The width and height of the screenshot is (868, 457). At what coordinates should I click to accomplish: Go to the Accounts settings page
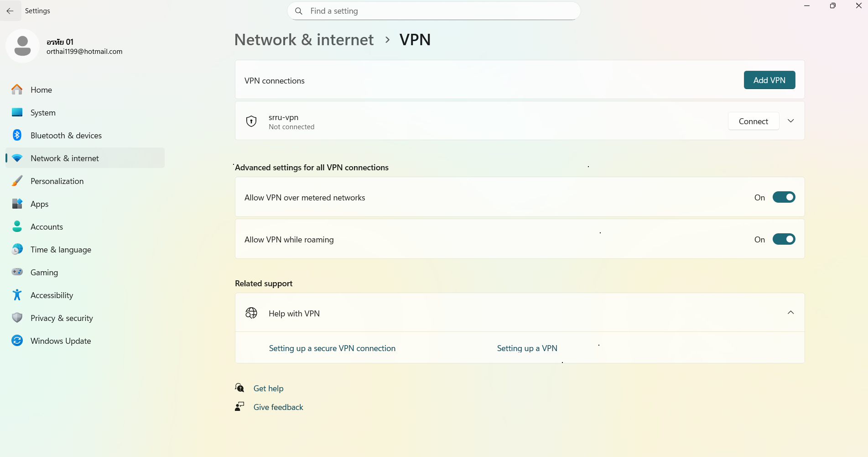pyautogui.click(x=47, y=226)
